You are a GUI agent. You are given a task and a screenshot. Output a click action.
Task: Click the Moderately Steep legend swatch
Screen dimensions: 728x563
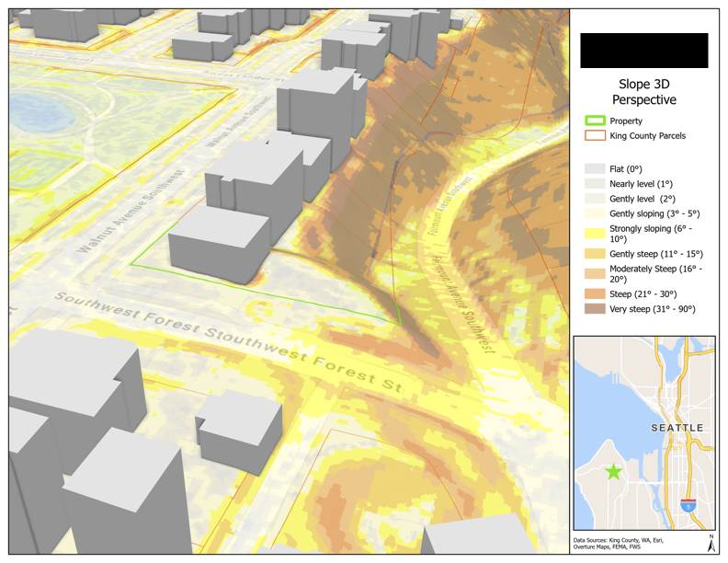tap(594, 273)
